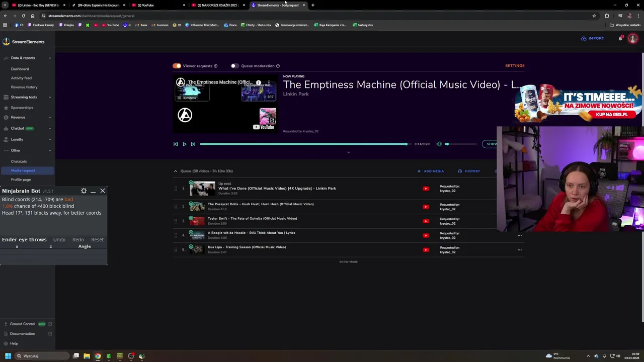Select the What I've Done thumbnail
This screenshot has height=362, width=644.
(202, 189)
